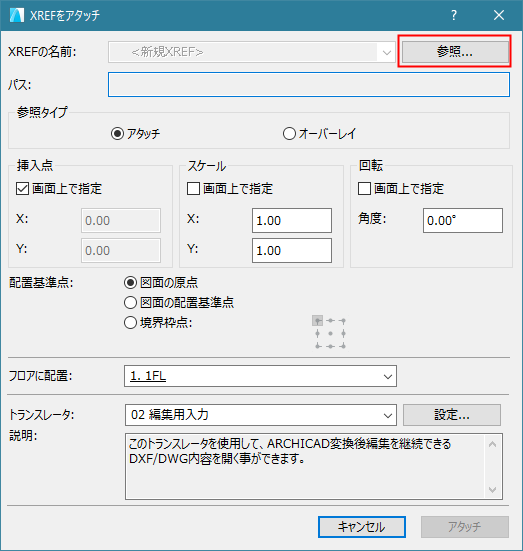Enable 画面上で指定 under 回転
Screen dimensions: 523x551
click(401, 189)
